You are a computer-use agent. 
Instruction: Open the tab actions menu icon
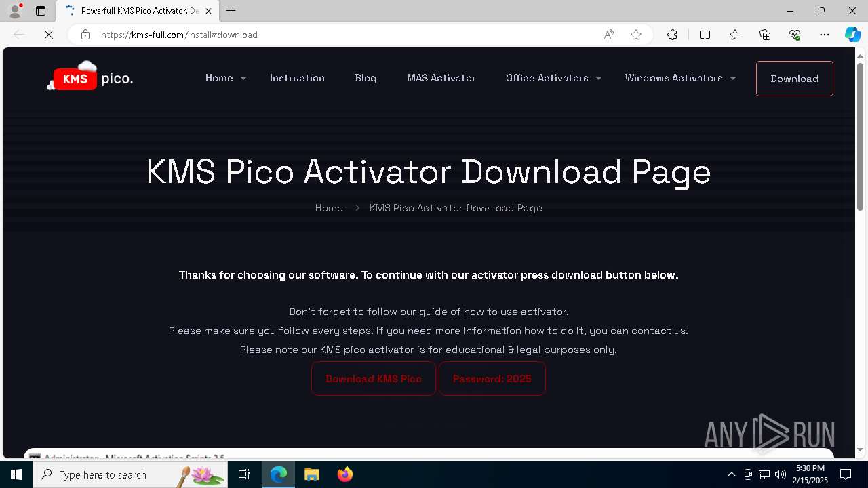(x=41, y=11)
